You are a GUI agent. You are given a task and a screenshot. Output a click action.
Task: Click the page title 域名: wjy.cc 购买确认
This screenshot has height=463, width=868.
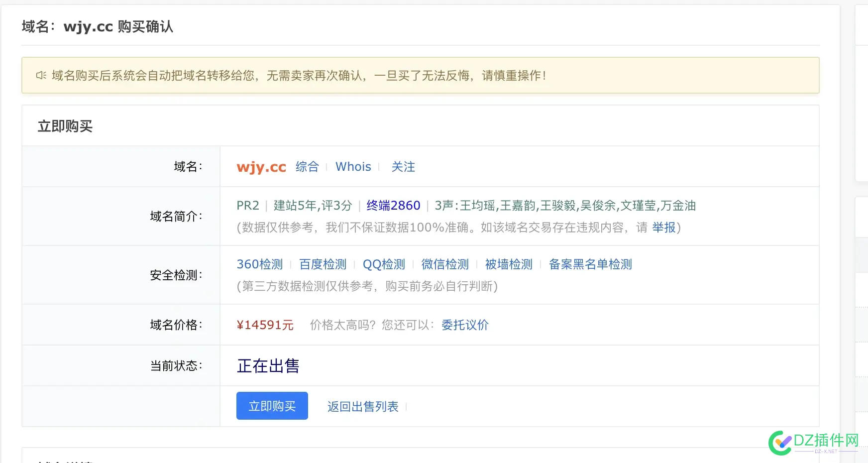(x=98, y=26)
